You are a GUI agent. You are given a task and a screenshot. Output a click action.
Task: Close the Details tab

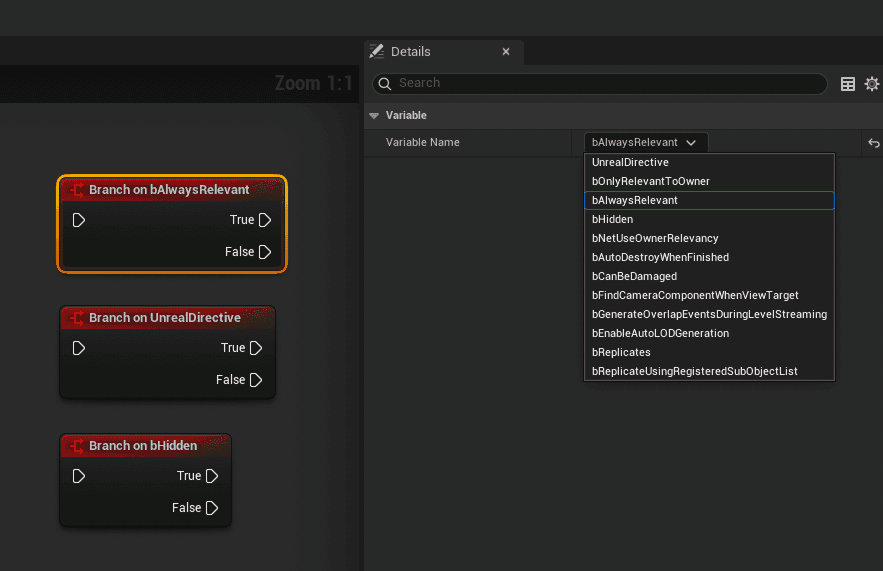(x=506, y=52)
